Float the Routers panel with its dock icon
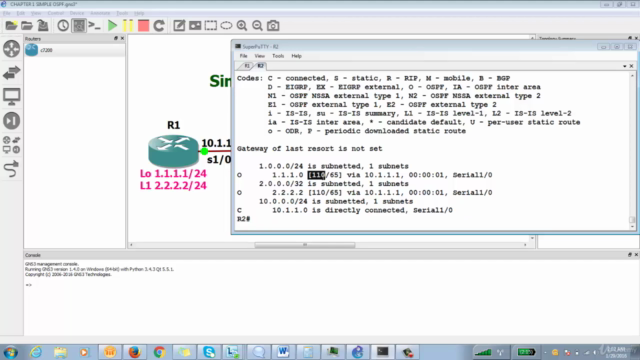The width and height of the screenshot is (640, 360). point(116,38)
